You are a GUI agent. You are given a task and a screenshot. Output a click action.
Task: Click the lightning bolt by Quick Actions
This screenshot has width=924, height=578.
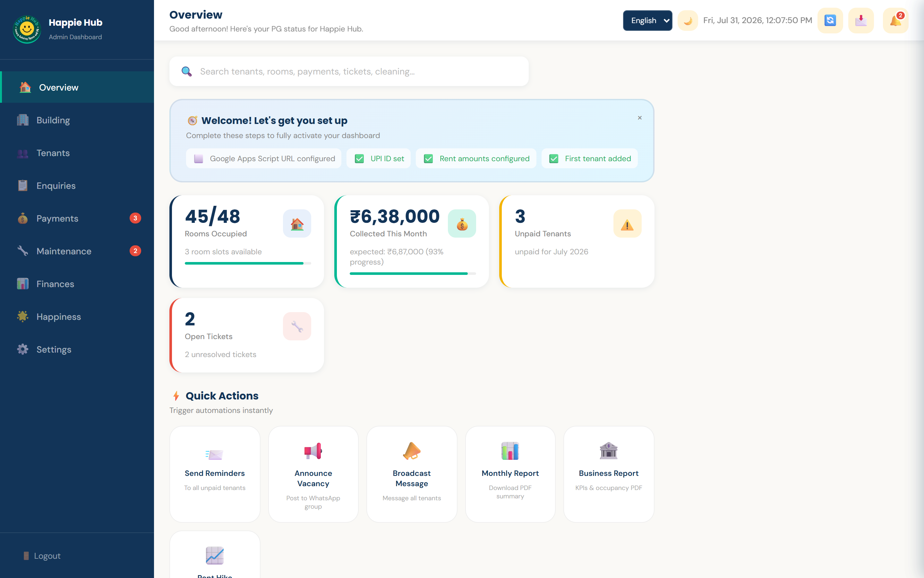176,396
